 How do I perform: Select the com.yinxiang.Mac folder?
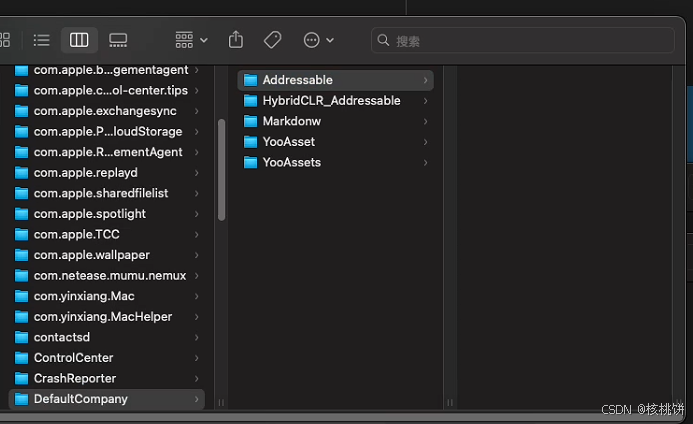click(107, 296)
